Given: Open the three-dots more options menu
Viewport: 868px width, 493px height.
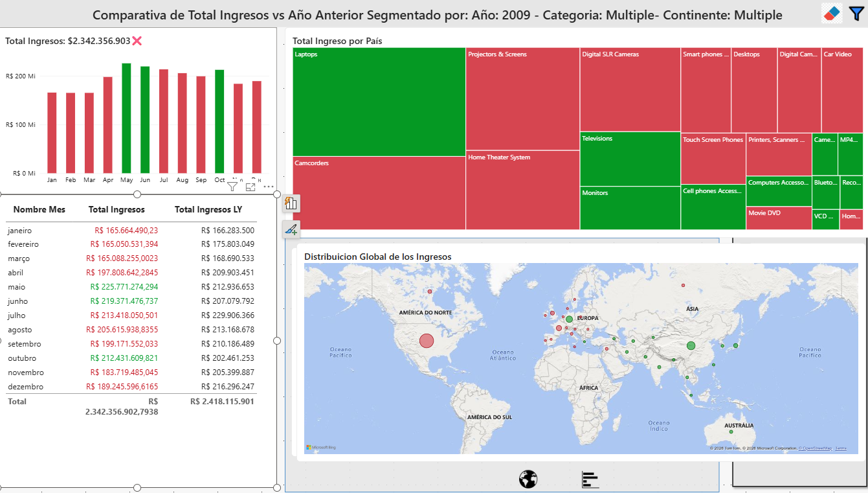Looking at the screenshot, I should point(269,187).
